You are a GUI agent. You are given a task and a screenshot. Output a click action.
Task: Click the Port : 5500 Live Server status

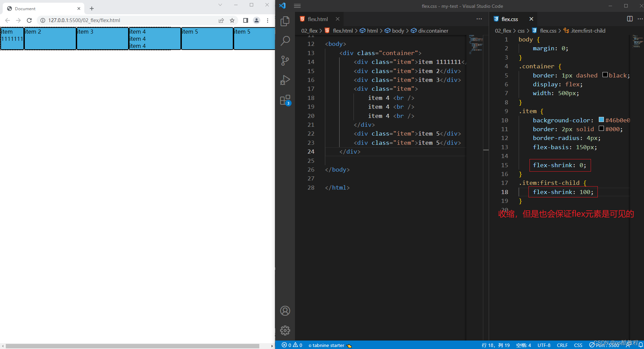(604, 345)
